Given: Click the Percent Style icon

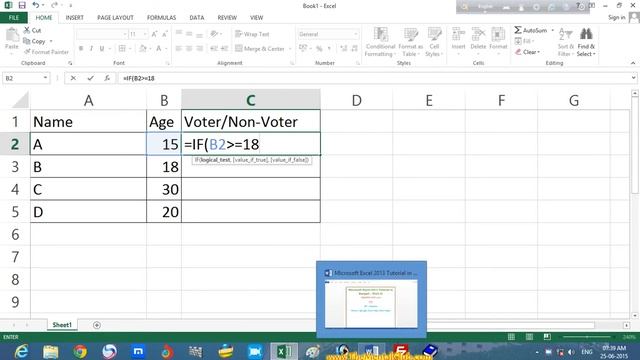Looking at the screenshot, I should point(319,49).
